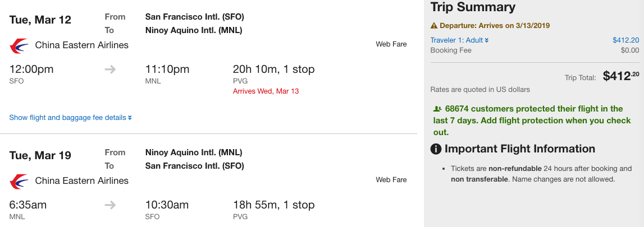Click warning triangle beside Departure notice
Viewport: 644px width, 227px height.
click(434, 26)
